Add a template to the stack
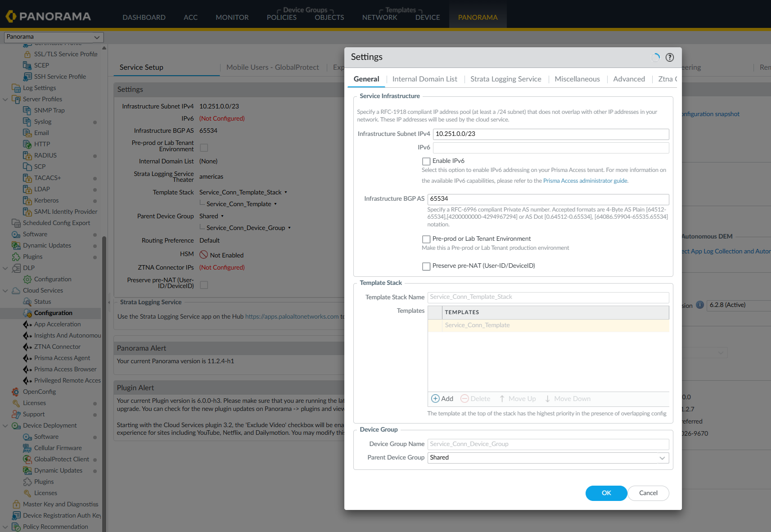The width and height of the screenshot is (771, 532). tap(442, 399)
